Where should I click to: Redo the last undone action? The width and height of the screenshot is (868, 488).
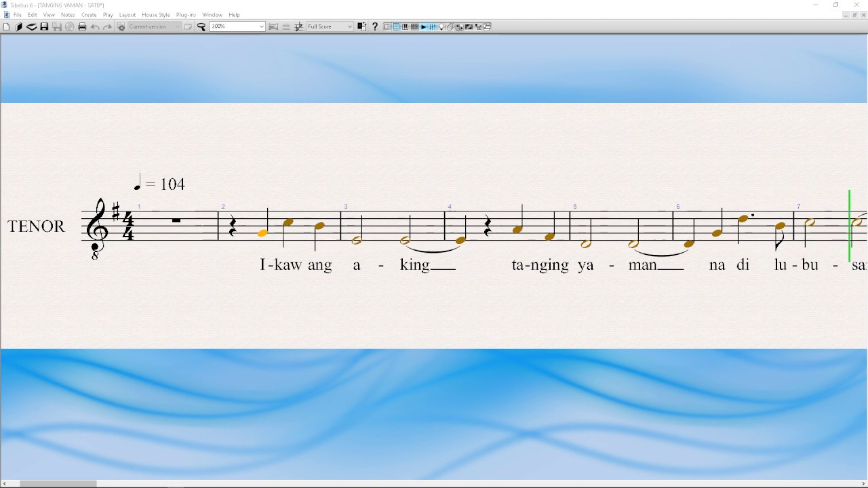tap(107, 26)
